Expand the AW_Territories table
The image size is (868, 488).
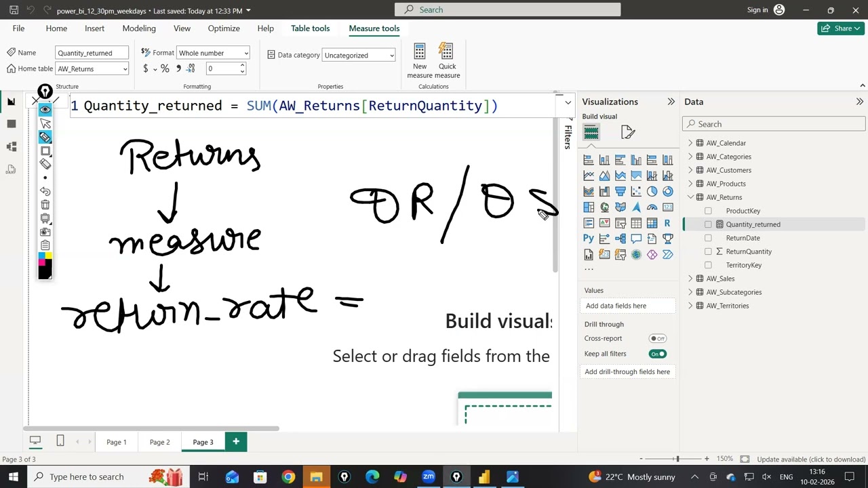[x=690, y=306]
